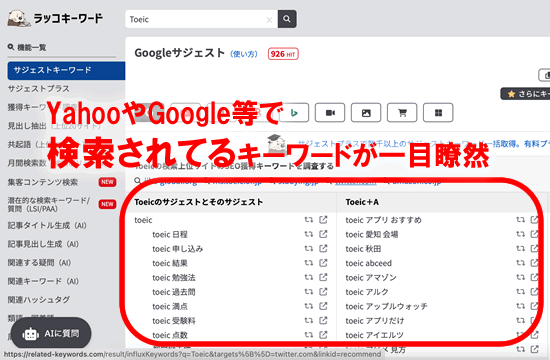
Task: Re-search icon for toeic 結果
Action: click(x=309, y=263)
